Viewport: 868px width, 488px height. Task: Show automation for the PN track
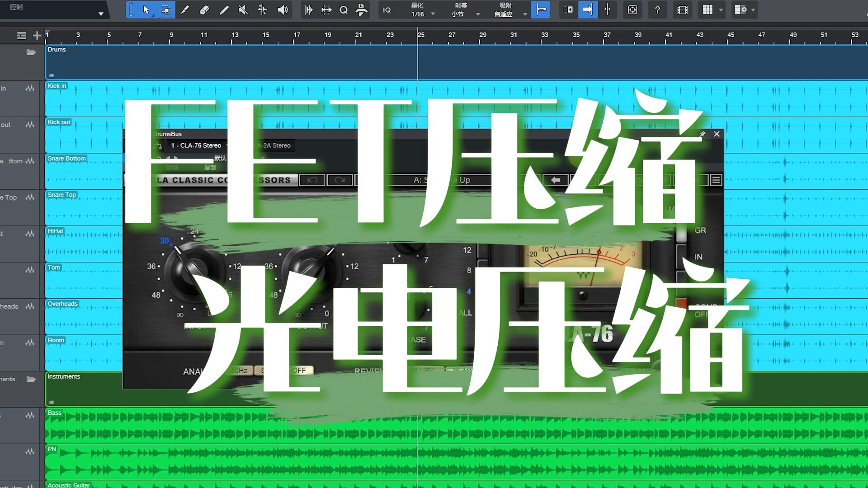(x=30, y=451)
